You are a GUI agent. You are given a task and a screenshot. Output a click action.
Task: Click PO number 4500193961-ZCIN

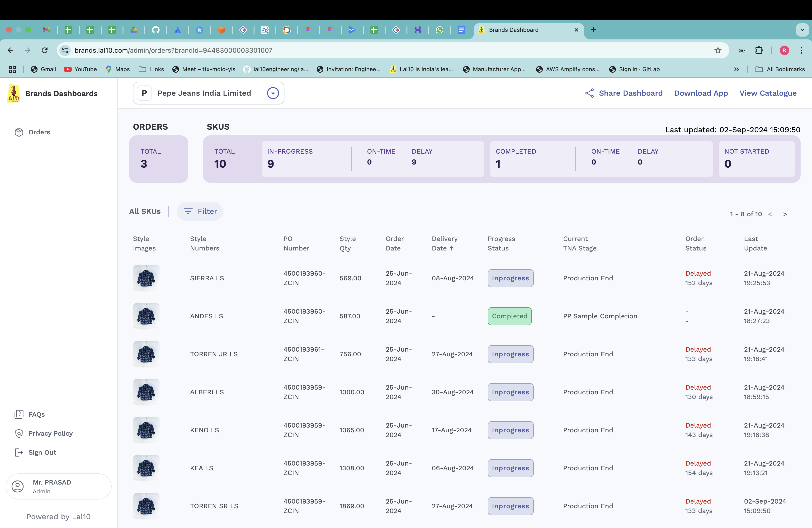(304, 354)
